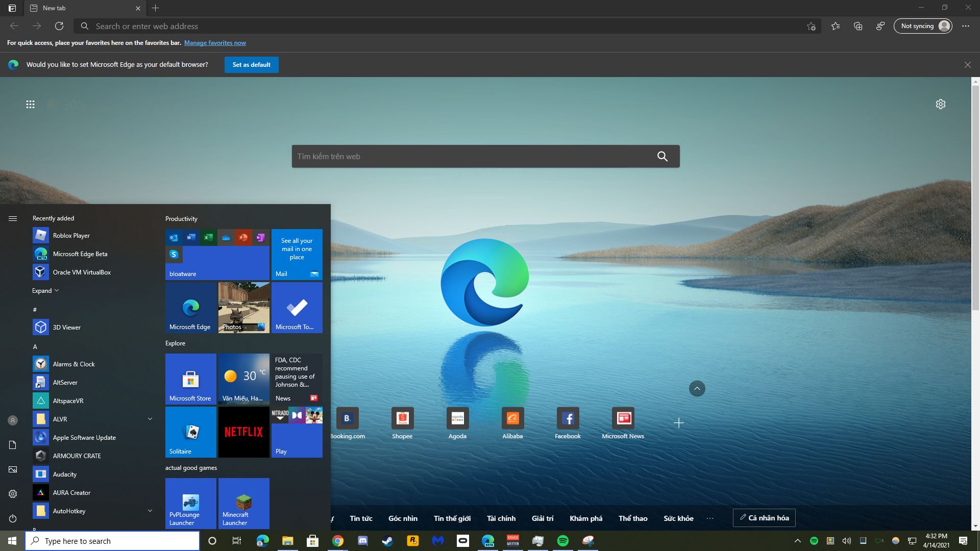
Task: Click the page settings gear icon
Action: (940, 104)
